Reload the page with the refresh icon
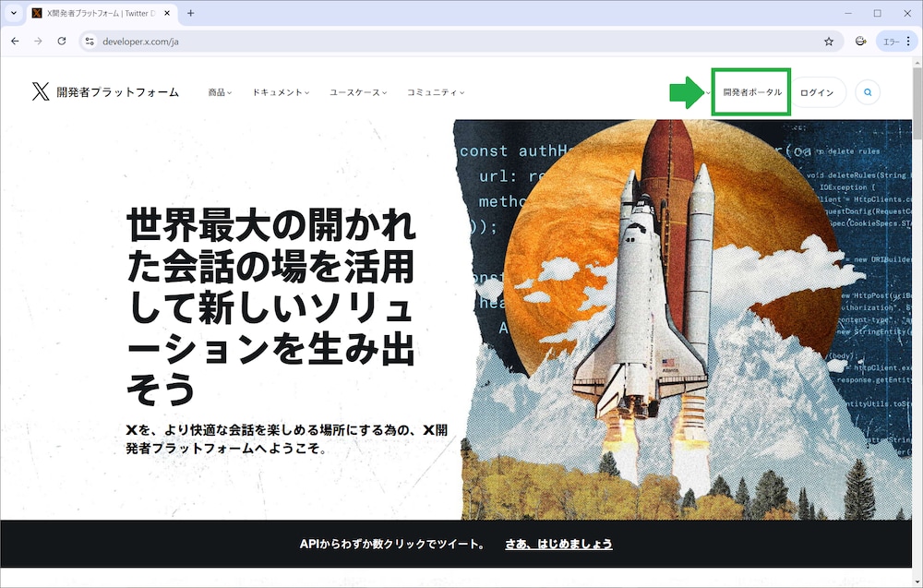 (x=62, y=42)
